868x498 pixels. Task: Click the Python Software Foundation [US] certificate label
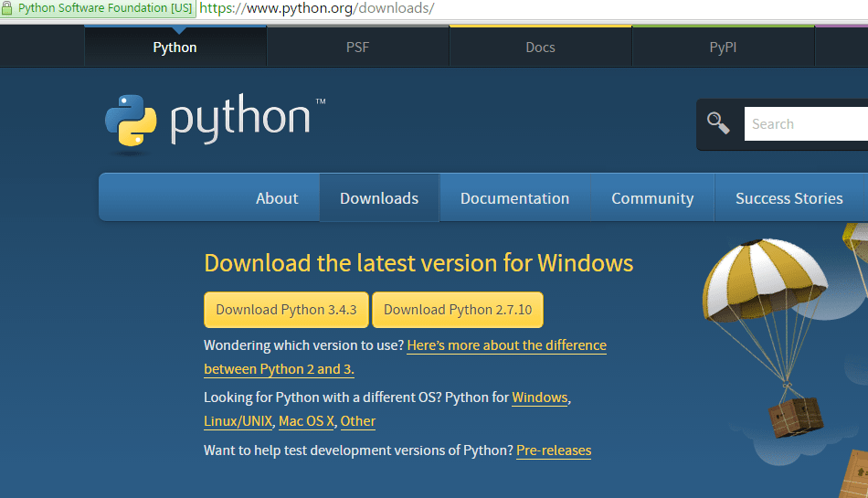[x=105, y=8]
